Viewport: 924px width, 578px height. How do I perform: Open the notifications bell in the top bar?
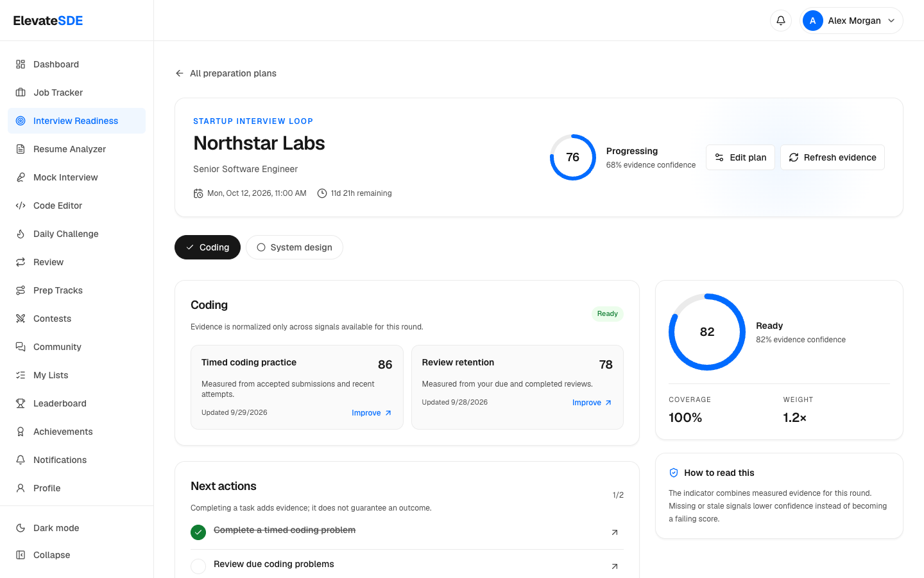(x=781, y=21)
